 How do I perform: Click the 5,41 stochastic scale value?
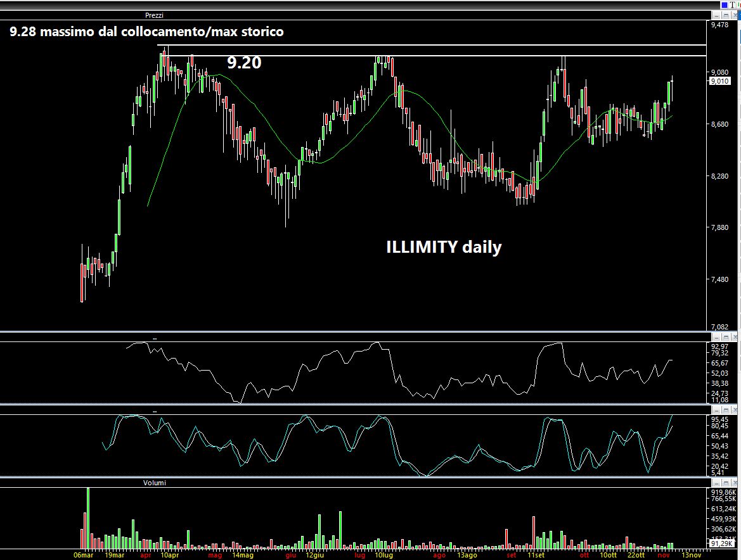pyautogui.click(x=718, y=473)
